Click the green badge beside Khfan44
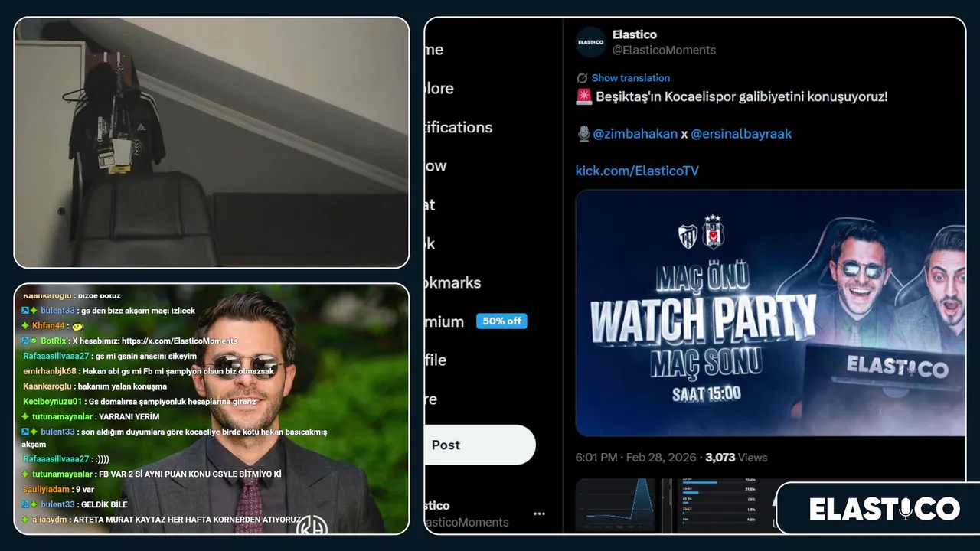Viewport: 980px width, 551px height. (25, 326)
